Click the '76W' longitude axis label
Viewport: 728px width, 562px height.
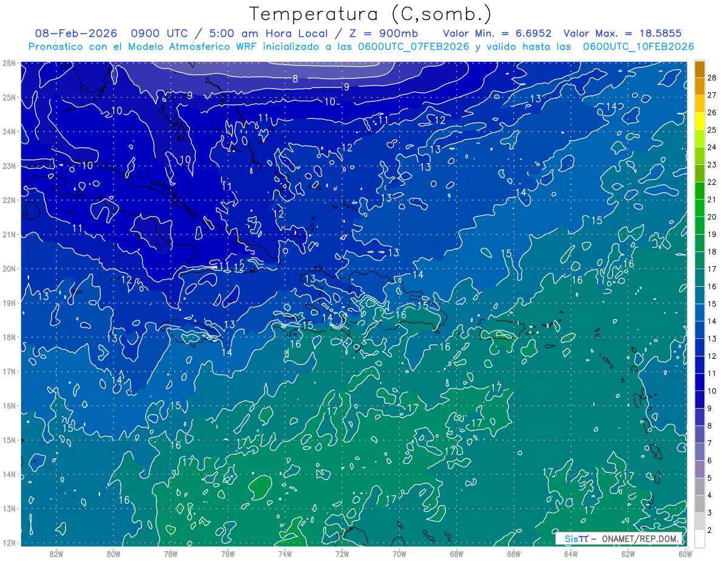227,554
